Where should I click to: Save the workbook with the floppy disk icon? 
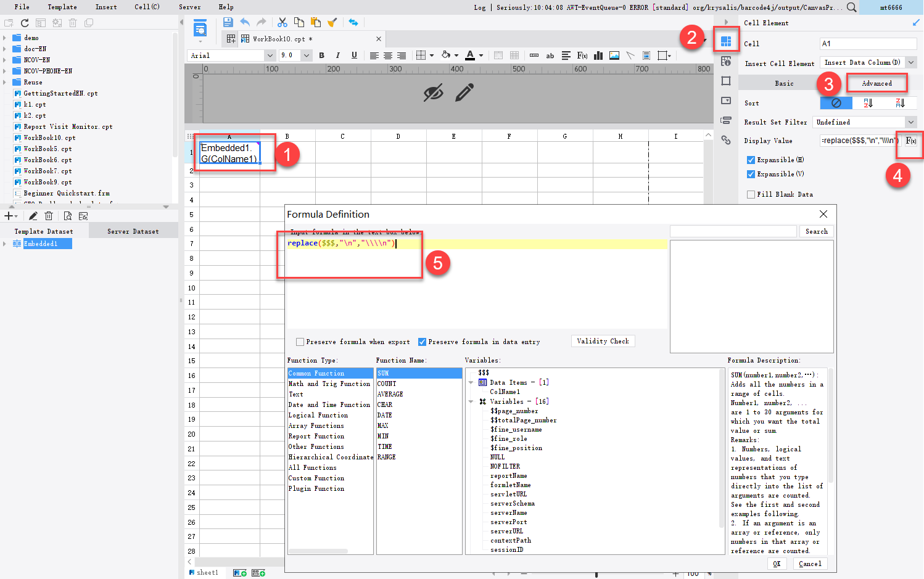[228, 22]
